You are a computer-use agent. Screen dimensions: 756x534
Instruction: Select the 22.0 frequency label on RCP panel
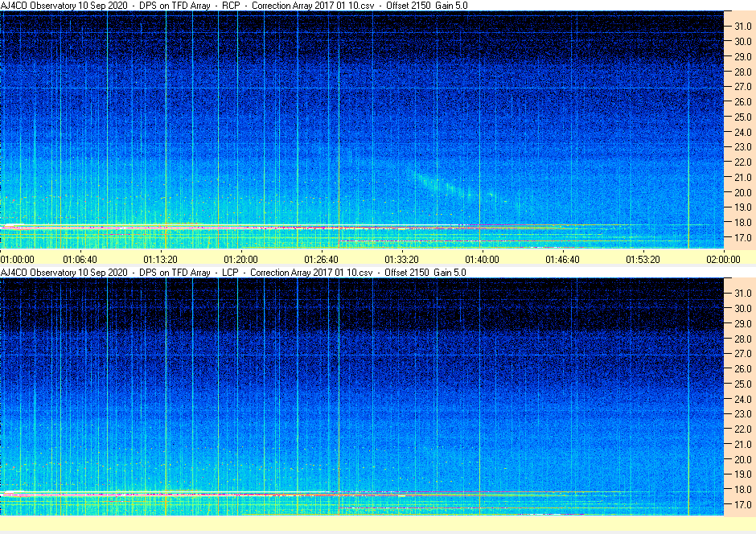pos(743,162)
